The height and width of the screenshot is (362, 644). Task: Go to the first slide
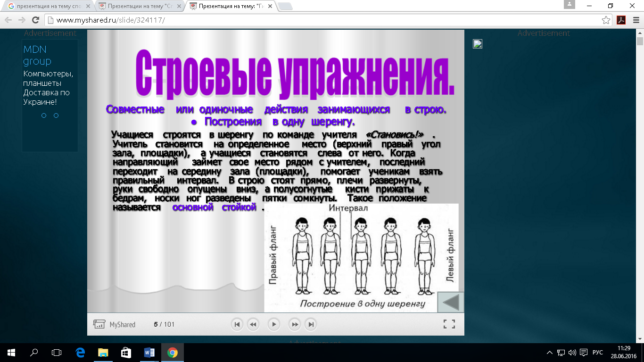[237, 324]
